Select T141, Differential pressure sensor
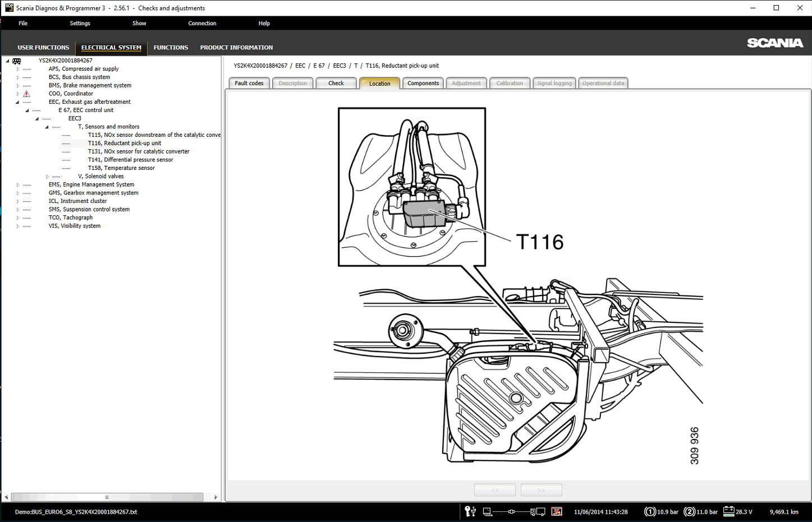 pos(130,160)
